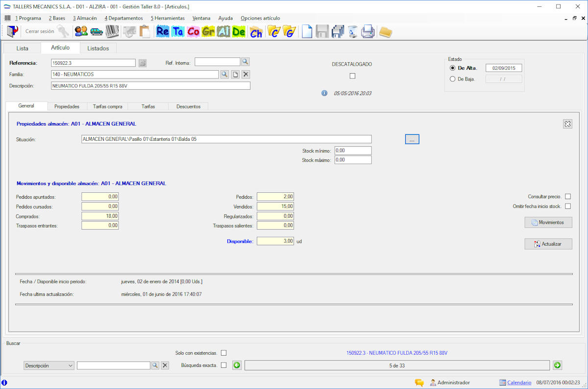Viewport: 588px width, 389px height.
Task: Click the single floppy disk save icon
Action: coord(322,31)
